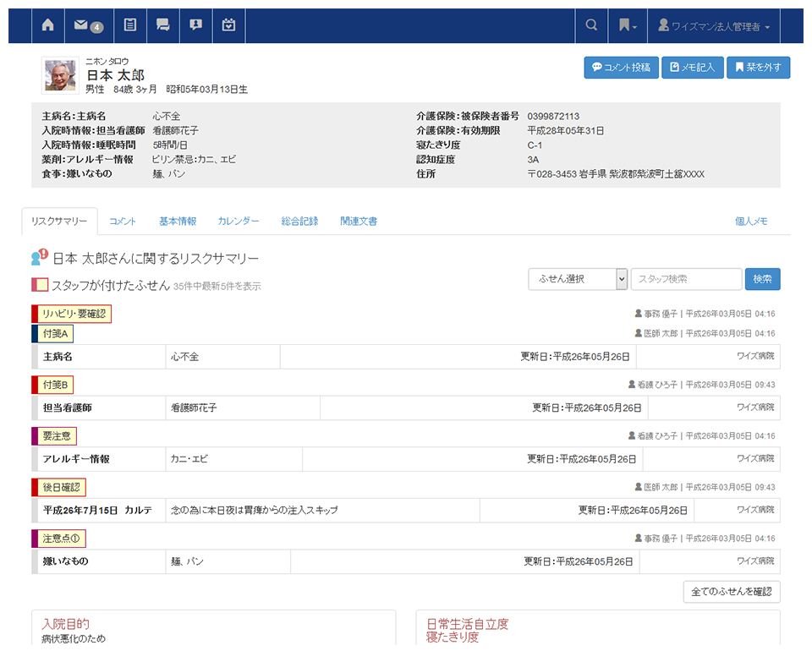Open the chat conversations icon

coord(162,25)
